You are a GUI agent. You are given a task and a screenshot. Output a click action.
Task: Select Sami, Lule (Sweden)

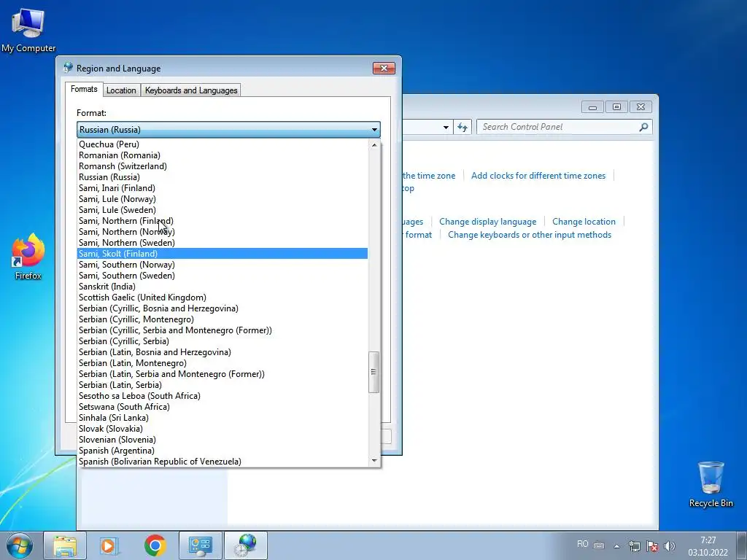(x=222, y=210)
